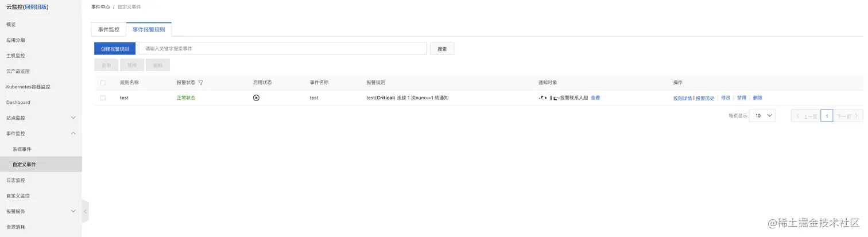
Task: Click the 自定义事件 breadcrumb text
Action: [129, 7]
